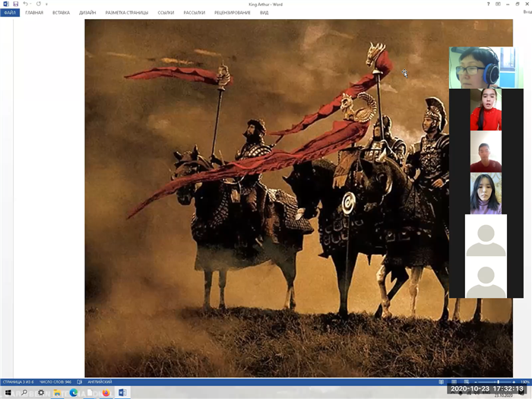The height and width of the screenshot is (399, 532).
Task: Click the top participant video thumbnail with headphones
Action: pyautogui.click(x=475, y=68)
